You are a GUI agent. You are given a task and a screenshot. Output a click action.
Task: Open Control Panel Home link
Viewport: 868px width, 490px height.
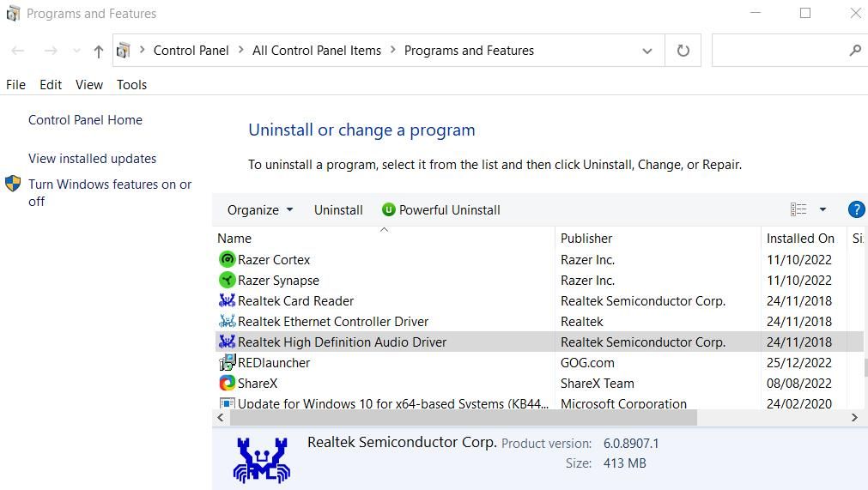(x=85, y=120)
